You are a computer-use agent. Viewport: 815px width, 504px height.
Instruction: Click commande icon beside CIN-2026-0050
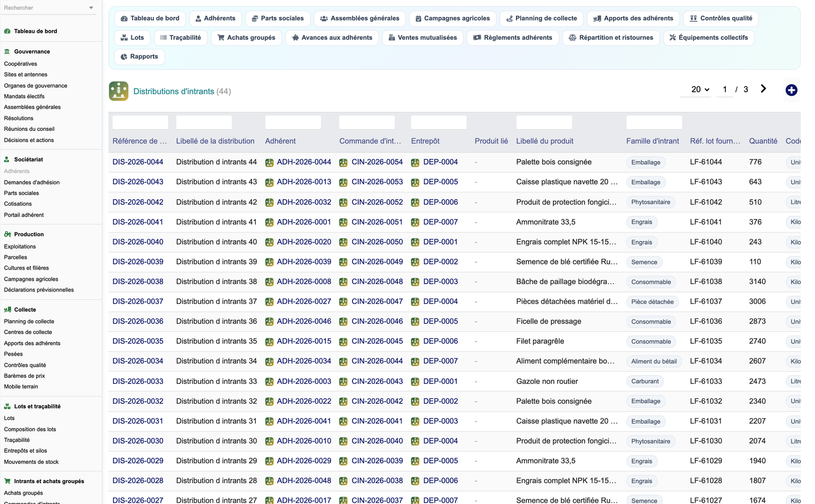pyautogui.click(x=343, y=242)
